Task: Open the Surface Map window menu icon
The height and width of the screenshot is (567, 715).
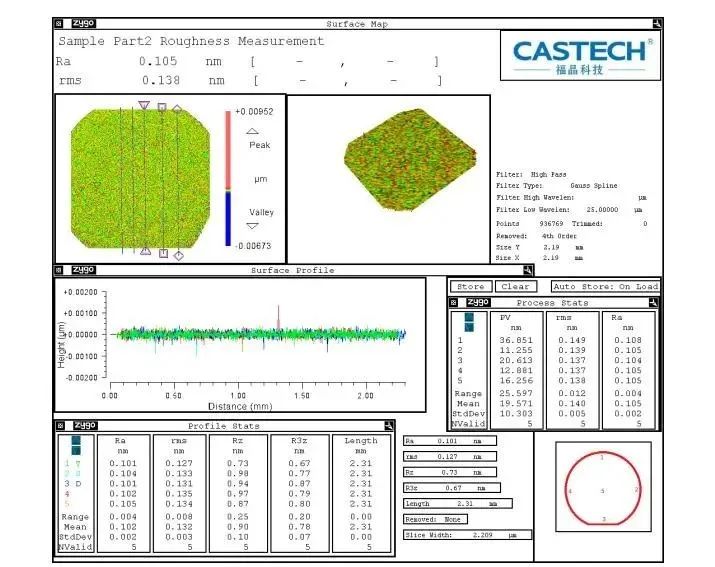Action: [x=59, y=24]
